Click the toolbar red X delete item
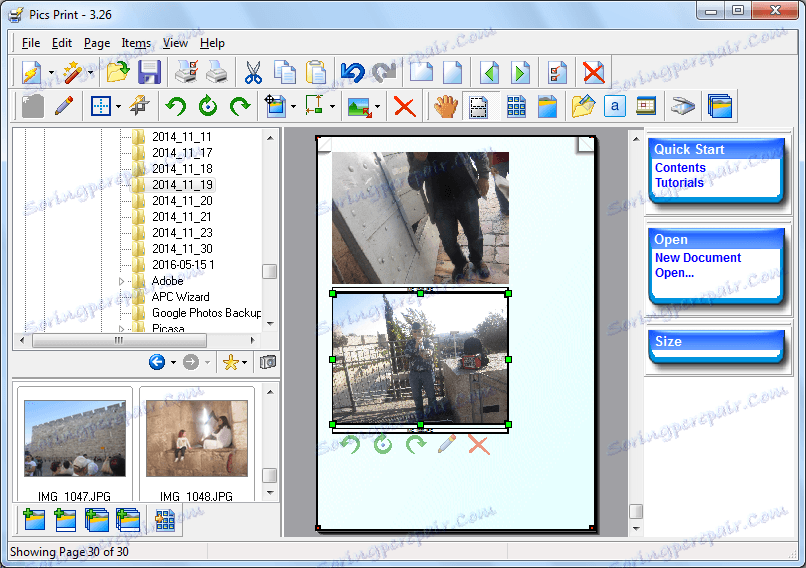 [x=405, y=106]
